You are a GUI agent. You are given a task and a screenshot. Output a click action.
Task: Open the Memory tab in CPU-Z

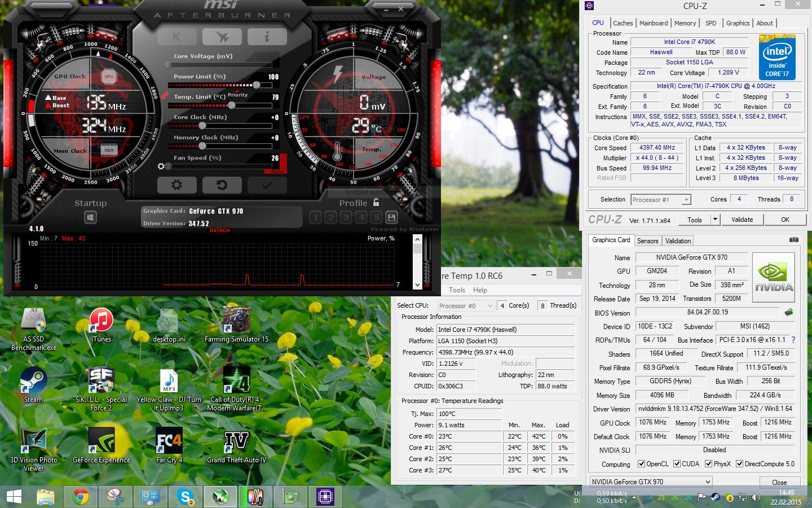pyautogui.click(x=685, y=23)
